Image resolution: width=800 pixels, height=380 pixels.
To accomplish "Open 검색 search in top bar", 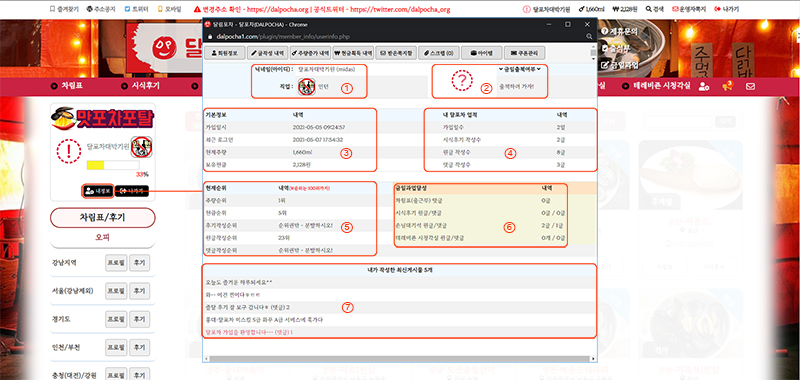I will [656, 9].
